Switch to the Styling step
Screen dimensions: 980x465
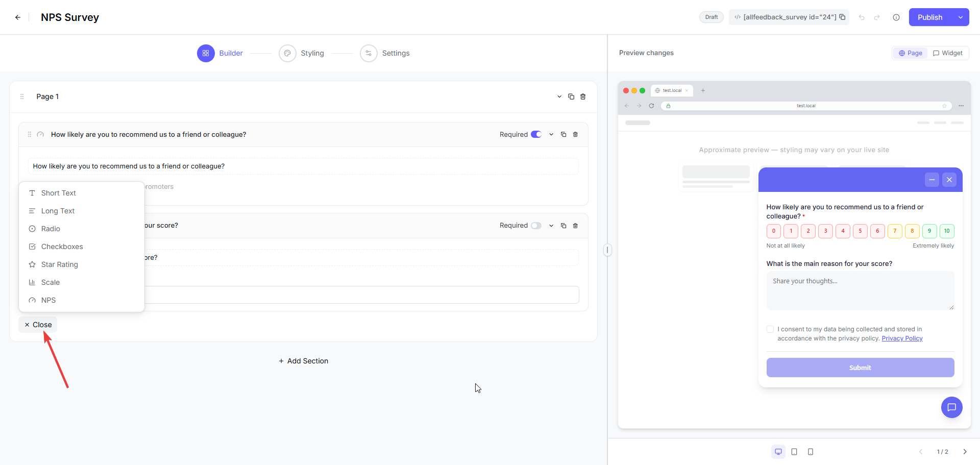click(302, 53)
